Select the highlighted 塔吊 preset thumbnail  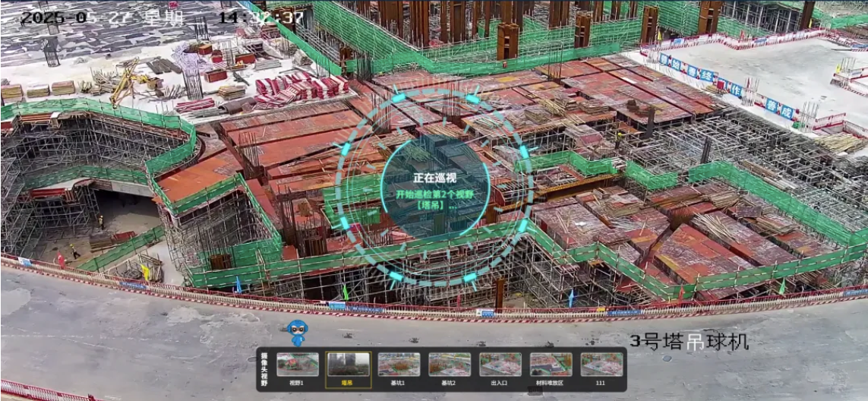(348, 364)
